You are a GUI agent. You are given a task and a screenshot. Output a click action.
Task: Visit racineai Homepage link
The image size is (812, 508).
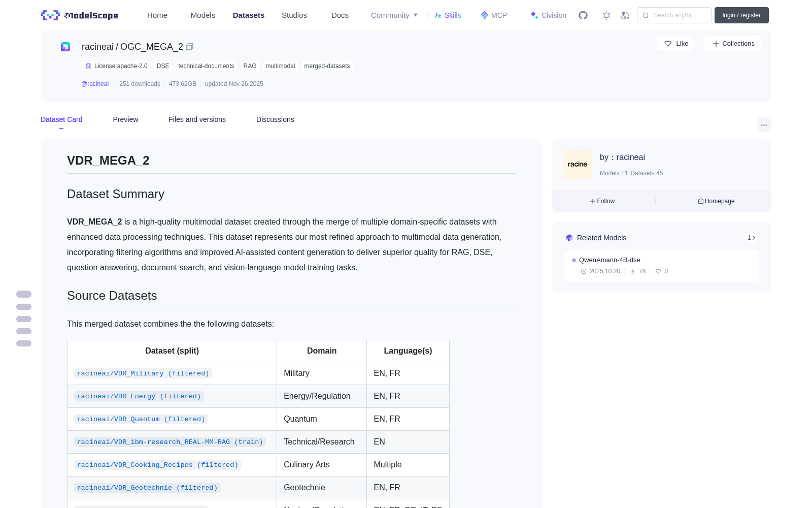(716, 201)
